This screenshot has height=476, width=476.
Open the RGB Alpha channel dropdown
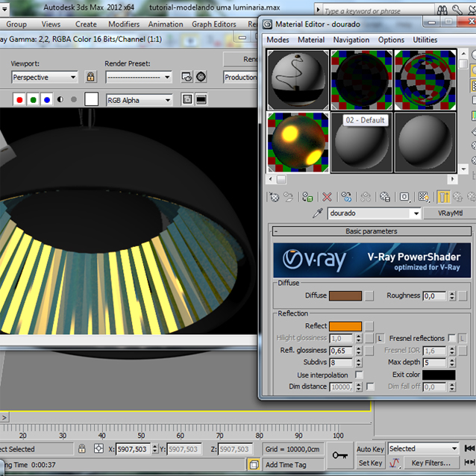(x=140, y=100)
